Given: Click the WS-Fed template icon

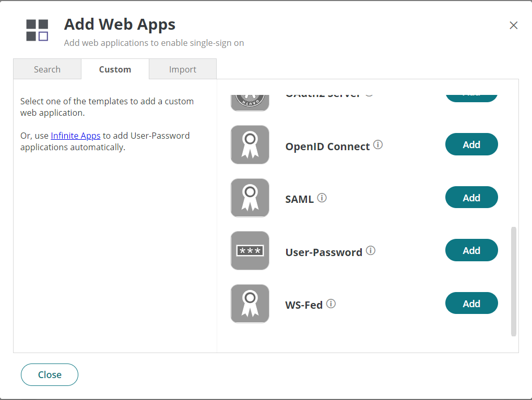Looking at the screenshot, I should [x=250, y=303].
